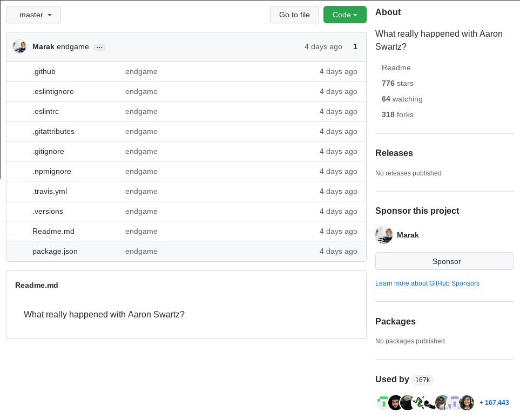The width and height of the screenshot is (520, 420).
Task: Open the Readme link in About section
Action: click(396, 67)
